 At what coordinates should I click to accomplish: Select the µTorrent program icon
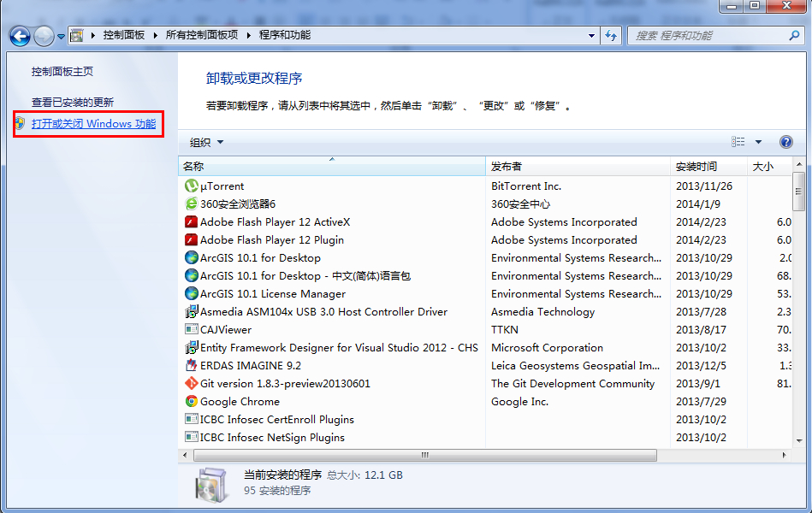[190, 186]
